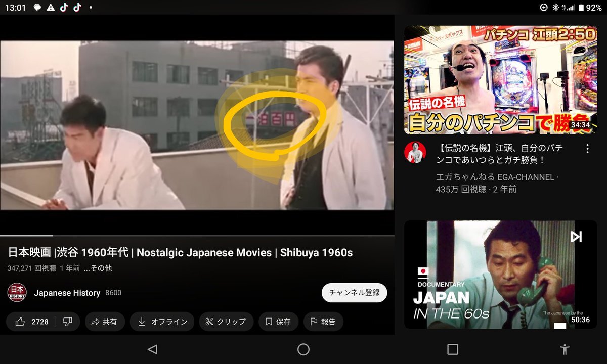Tap Android back navigation button
Image resolution: width=607 pixels, height=364 pixels.
tap(152, 349)
